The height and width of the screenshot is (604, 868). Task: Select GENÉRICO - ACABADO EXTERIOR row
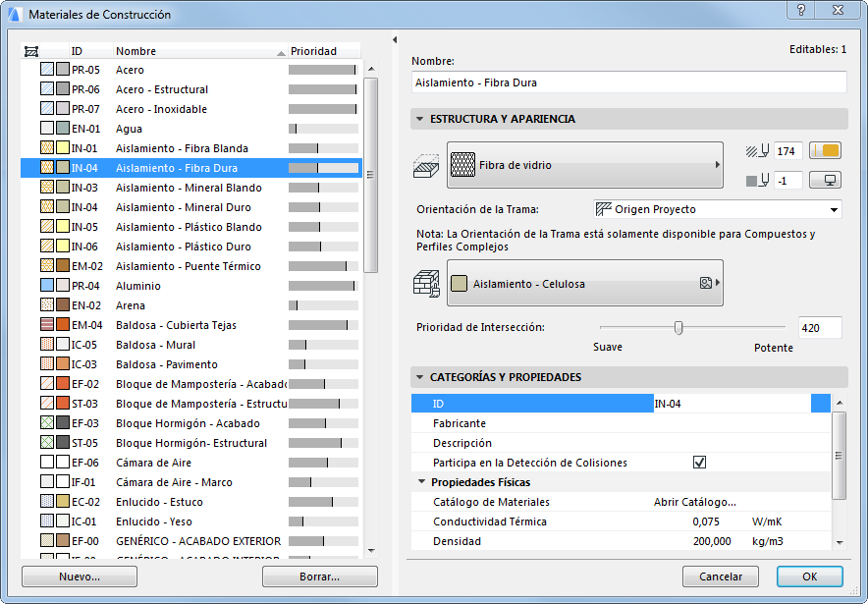tap(191, 541)
